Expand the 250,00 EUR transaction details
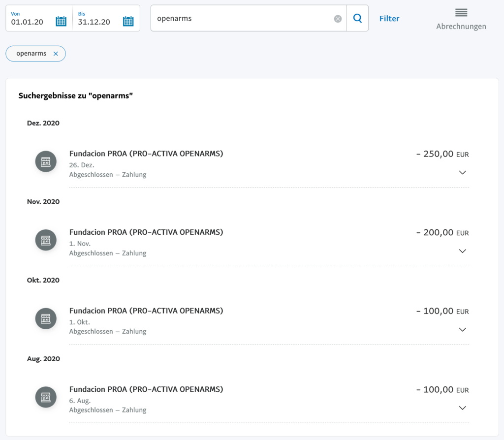The width and height of the screenshot is (504, 440). (462, 172)
